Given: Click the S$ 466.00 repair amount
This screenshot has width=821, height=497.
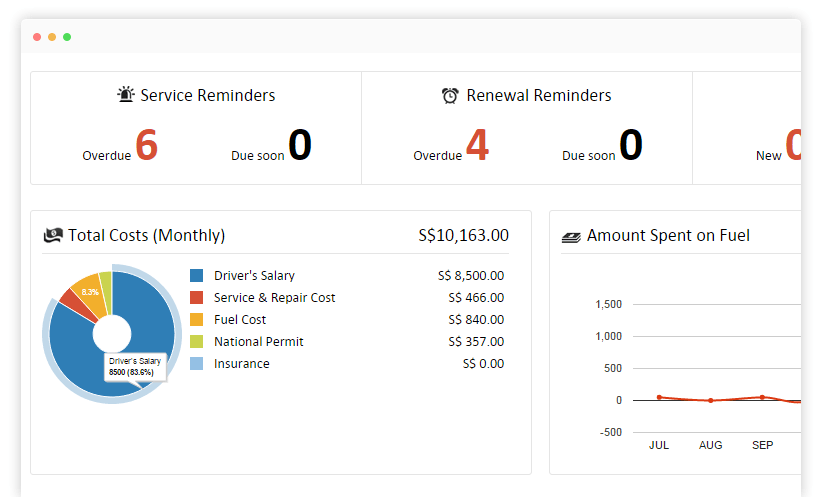Looking at the screenshot, I should pos(476,297).
